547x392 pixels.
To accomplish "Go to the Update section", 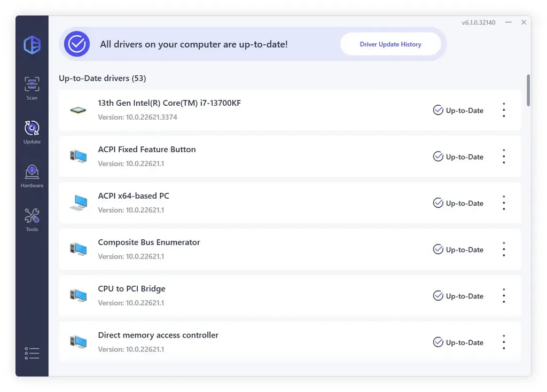I will tap(32, 132).
